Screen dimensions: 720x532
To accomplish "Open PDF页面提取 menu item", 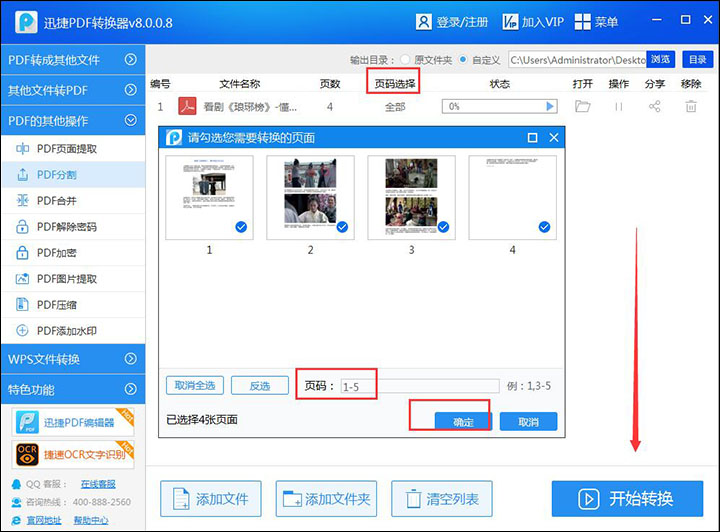I will tap(73, 149).
